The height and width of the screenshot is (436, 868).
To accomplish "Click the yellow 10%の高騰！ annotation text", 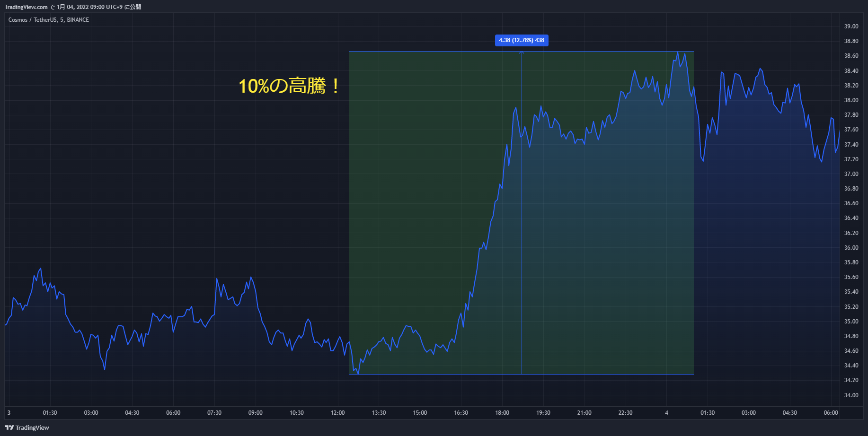I will (289, 86).
